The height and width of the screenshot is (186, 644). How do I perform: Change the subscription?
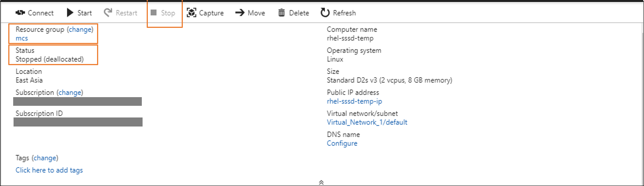tap(70, 92)
